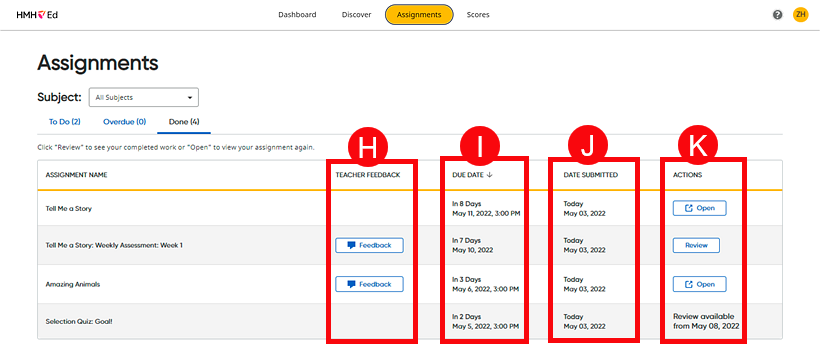Open the Scores tab

pos(478,15)
